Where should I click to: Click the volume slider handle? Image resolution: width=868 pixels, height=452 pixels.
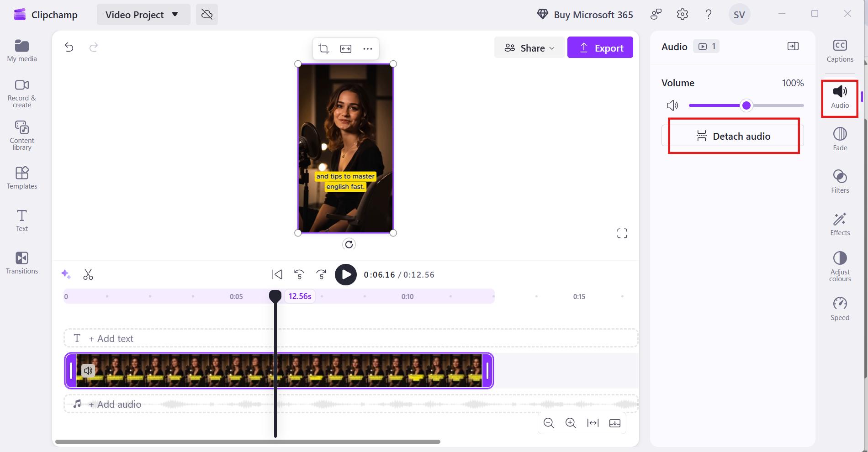(x=746, y=105)
